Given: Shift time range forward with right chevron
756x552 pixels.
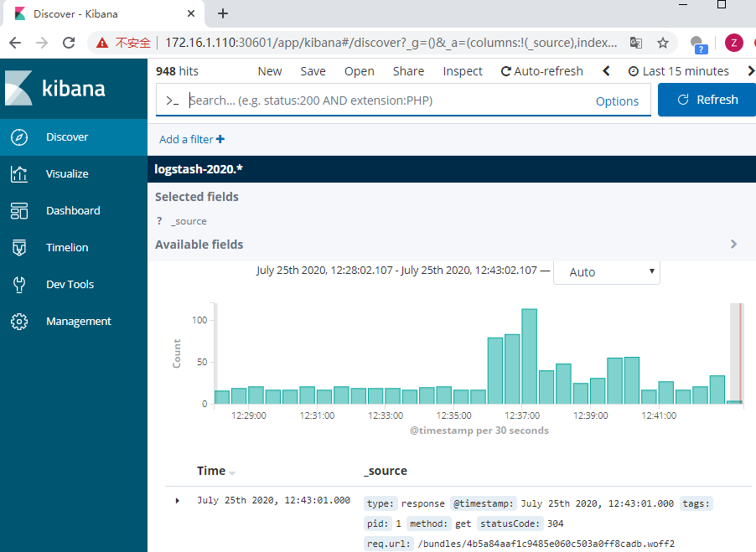Looking at the screenshot, I should [x=750, y=71].
